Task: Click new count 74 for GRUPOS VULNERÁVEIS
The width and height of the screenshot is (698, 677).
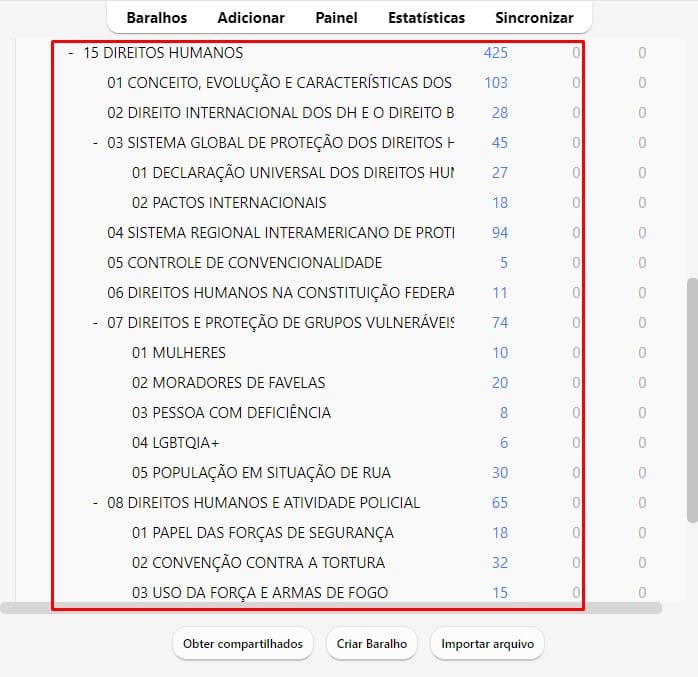Action: click(499, 323)
